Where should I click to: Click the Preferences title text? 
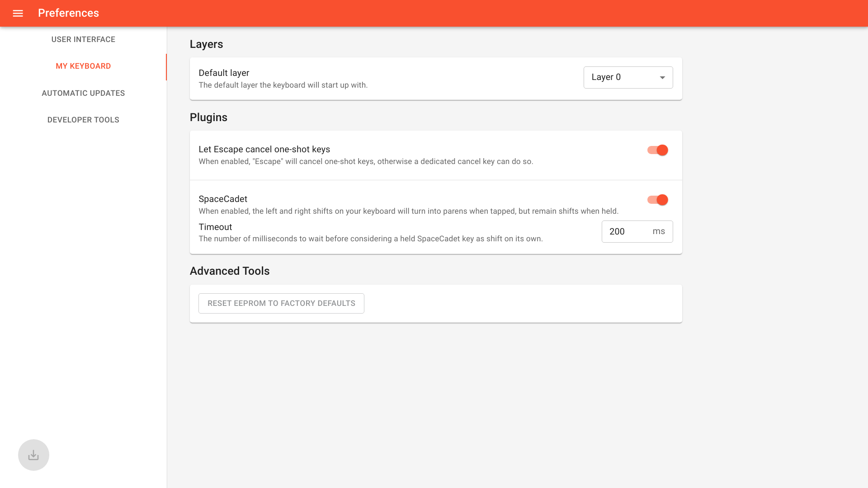pos(68,13)
